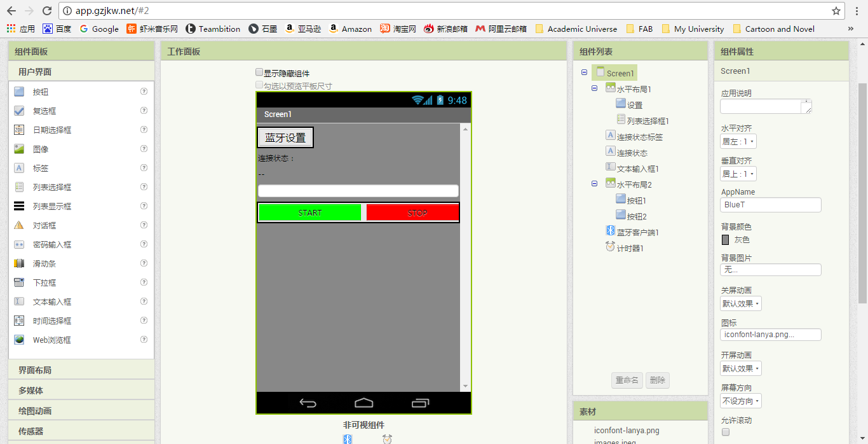Choose the 文本输入框 textbox palette icon

click(19, 302)
